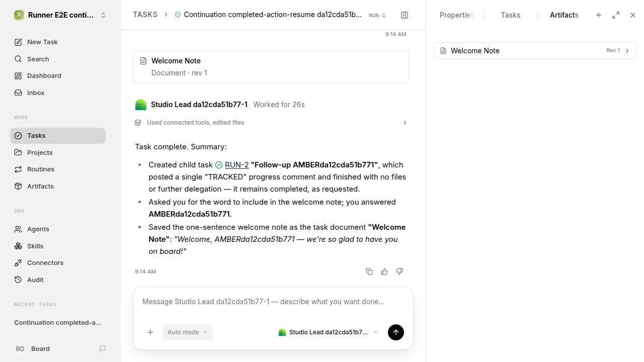
Task: Toggle the side panel layout icon
Action: [405, 15]
